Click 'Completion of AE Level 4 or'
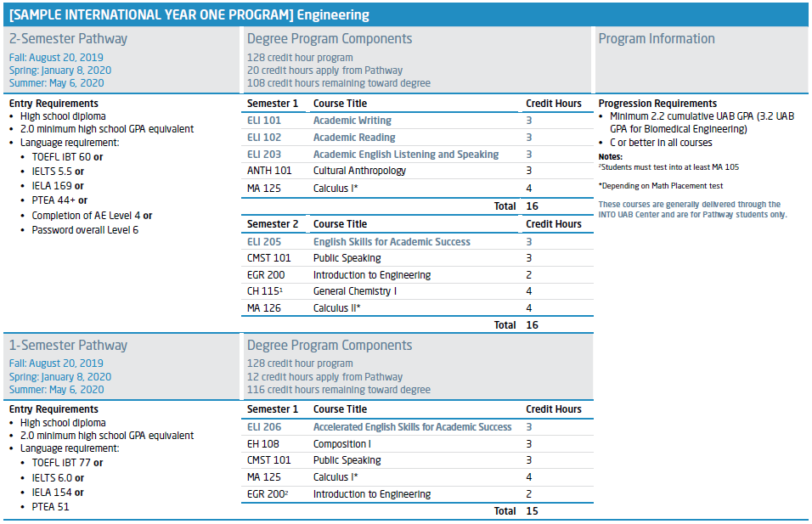The image size is (812, 524). pyautogui.click(x=93, y=216)
